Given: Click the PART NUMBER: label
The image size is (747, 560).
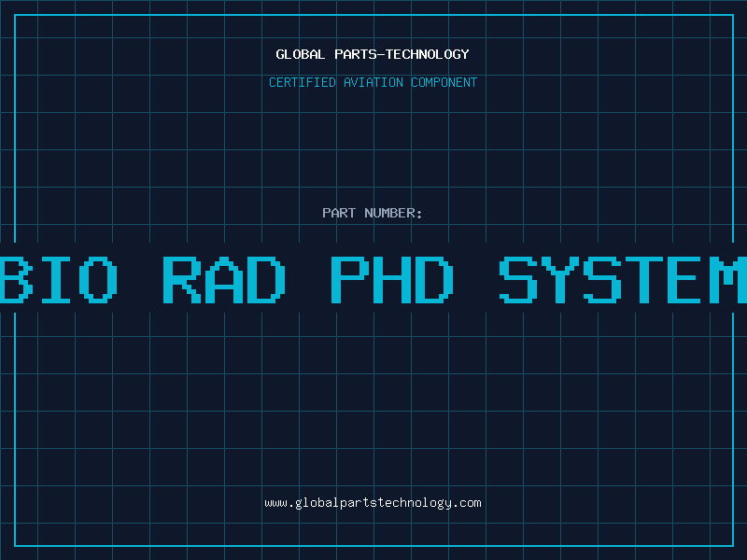Looking at the screenshot, I should click(373, 213).
